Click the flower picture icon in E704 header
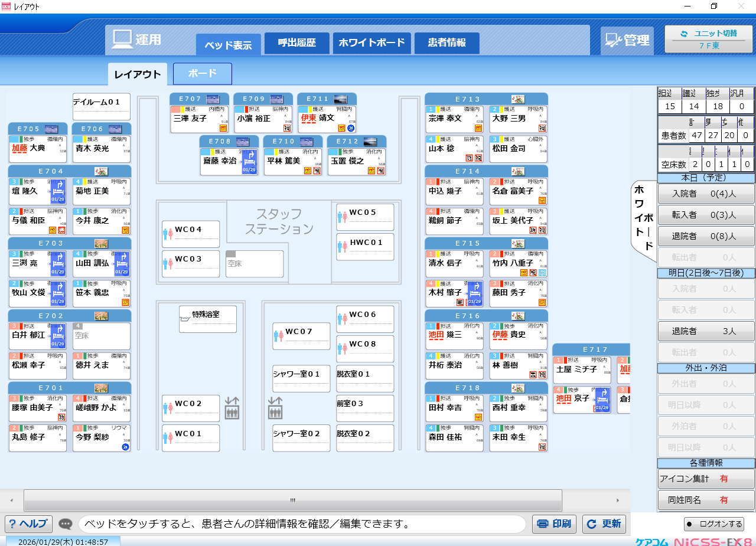The image size is (756, 546). click(101, 171)
